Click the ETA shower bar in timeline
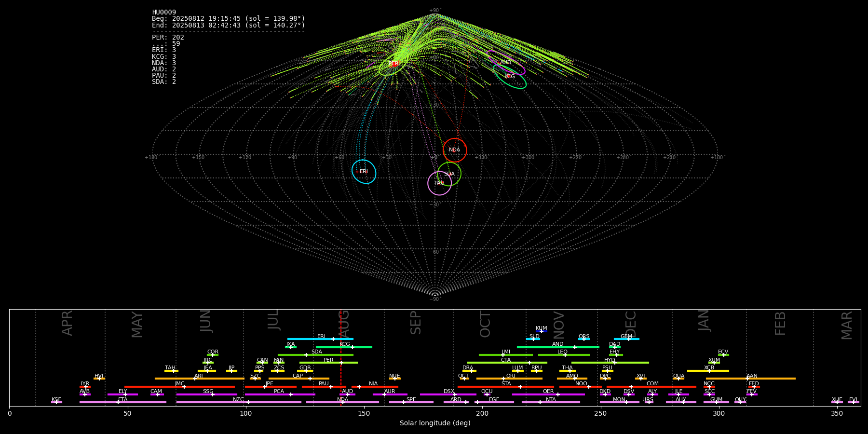The height and width of the screenshot is (434, 868). pos(123,402)
